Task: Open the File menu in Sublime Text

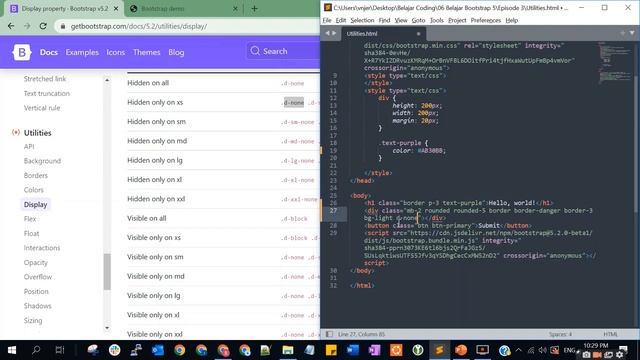Action: coord(327,20)
